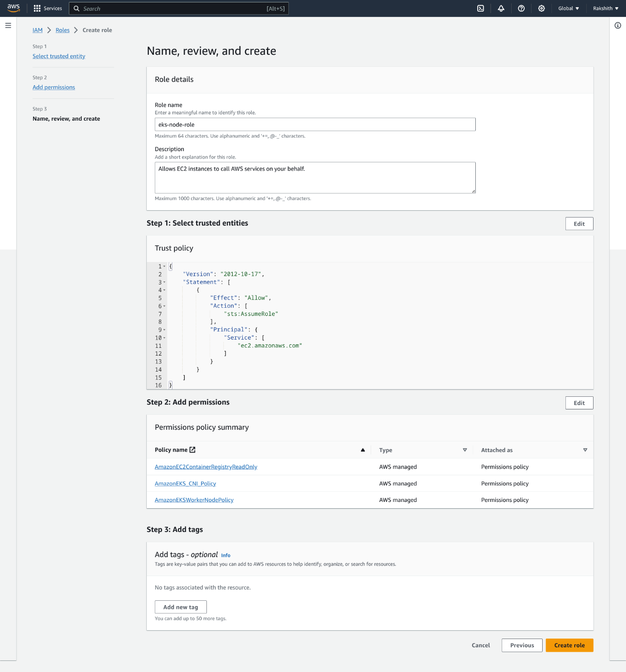Select the "ec2.amazonaws.com" line in trust policy

[x=270, y=346]
